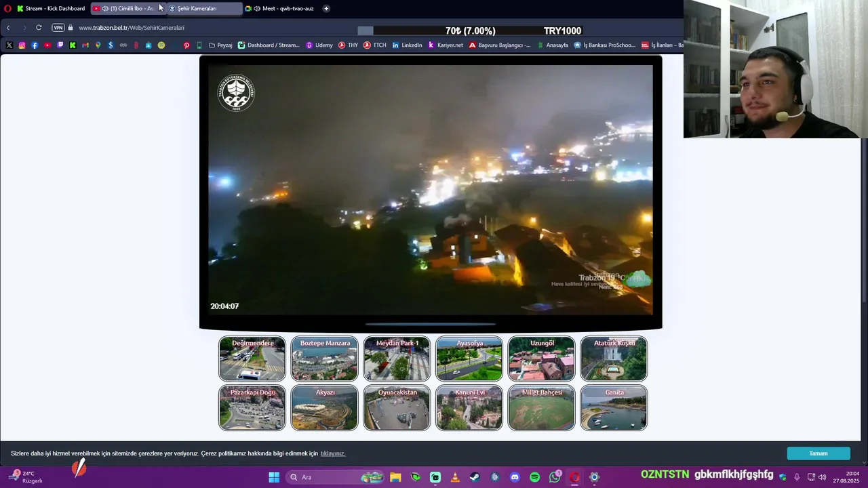Open the Kariyer.net bookmark
868x488 pixels.
tap(446, 45)
